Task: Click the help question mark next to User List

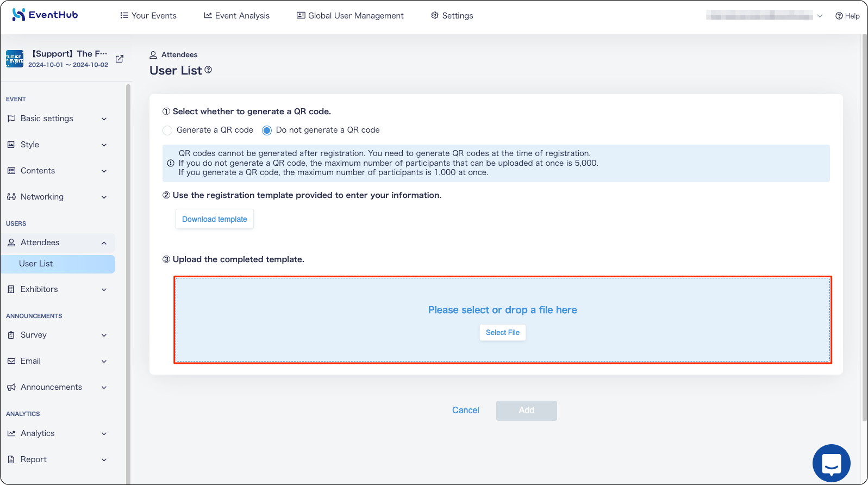Action: click(208, 70)
